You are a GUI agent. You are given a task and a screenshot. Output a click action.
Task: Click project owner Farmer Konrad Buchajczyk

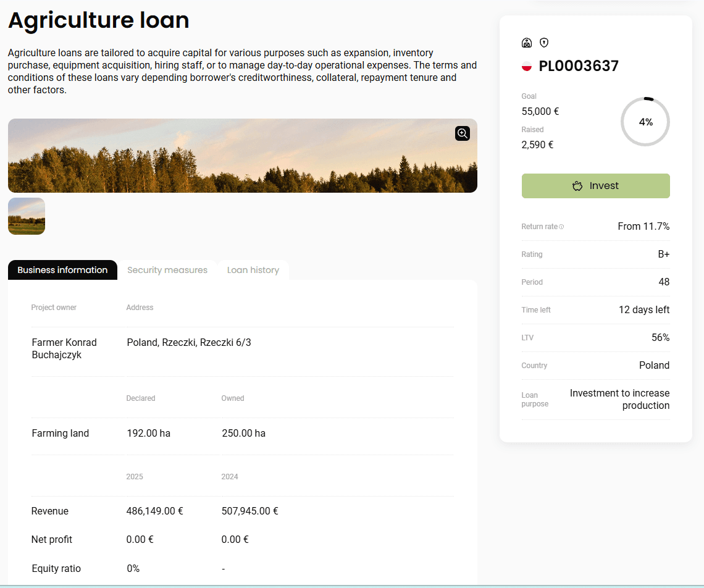[x=64, y=348]
